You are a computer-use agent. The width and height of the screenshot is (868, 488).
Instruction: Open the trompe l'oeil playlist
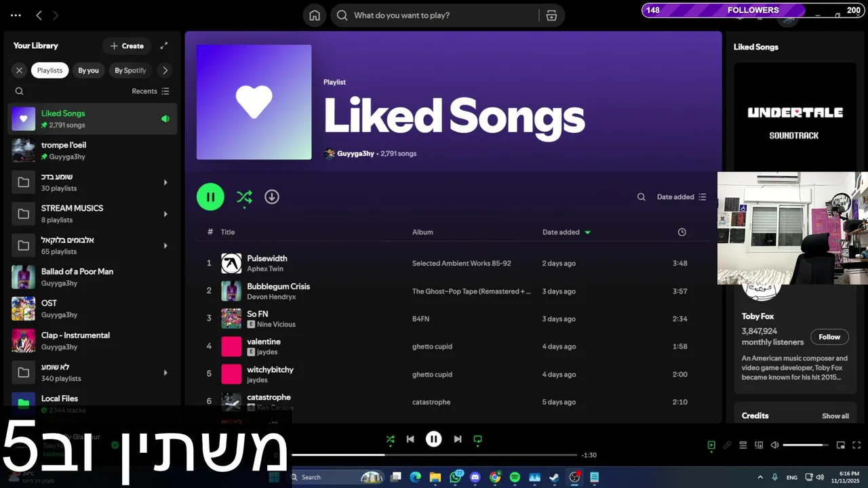(x=93, y=150)
